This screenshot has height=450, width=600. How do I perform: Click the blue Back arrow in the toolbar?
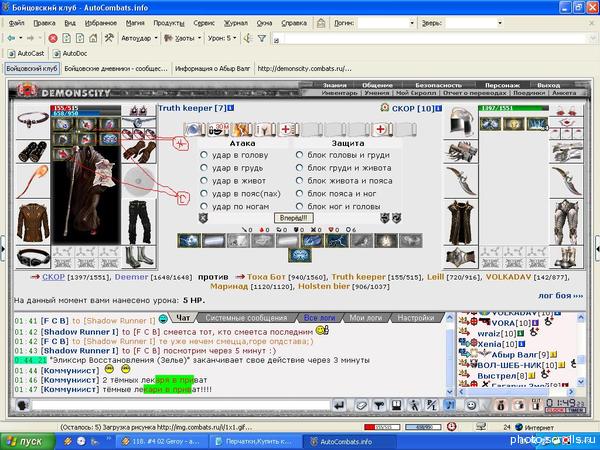(11, 38)
